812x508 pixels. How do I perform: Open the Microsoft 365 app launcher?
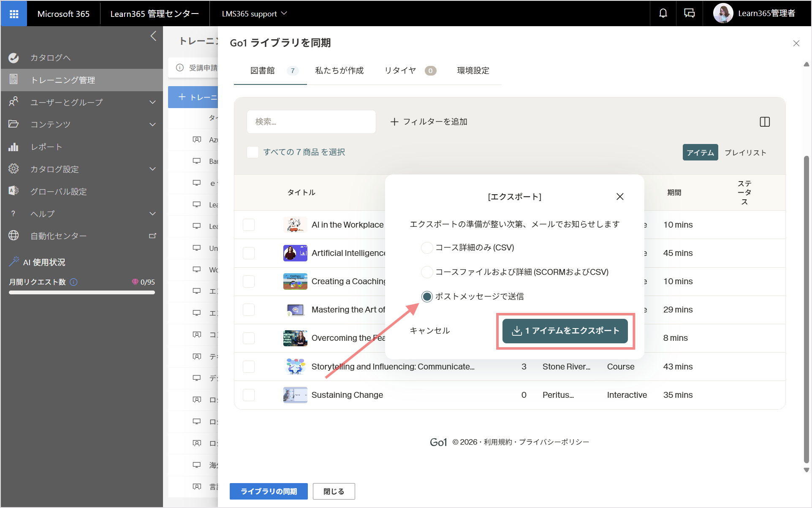(x=14, y=14)
